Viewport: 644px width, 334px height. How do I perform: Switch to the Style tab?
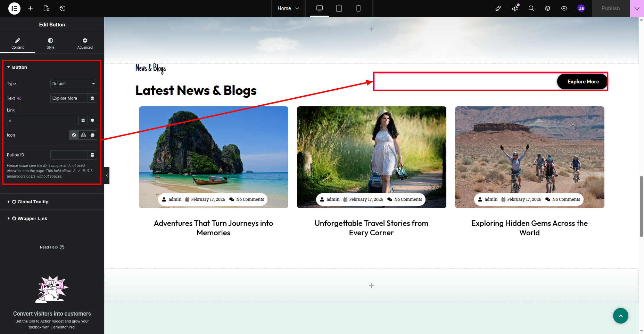pyautogui.click(x=50, y=43)
